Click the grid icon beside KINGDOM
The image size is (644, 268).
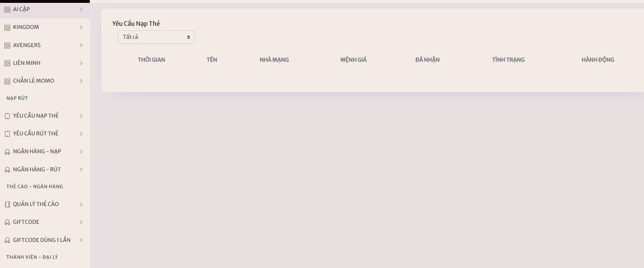pos(7,27)
